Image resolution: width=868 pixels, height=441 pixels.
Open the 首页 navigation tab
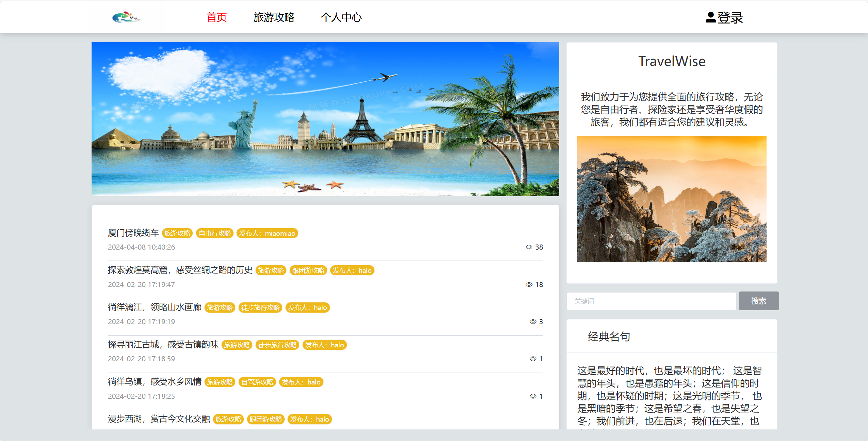pyautogui.click(x=216, y=17)
